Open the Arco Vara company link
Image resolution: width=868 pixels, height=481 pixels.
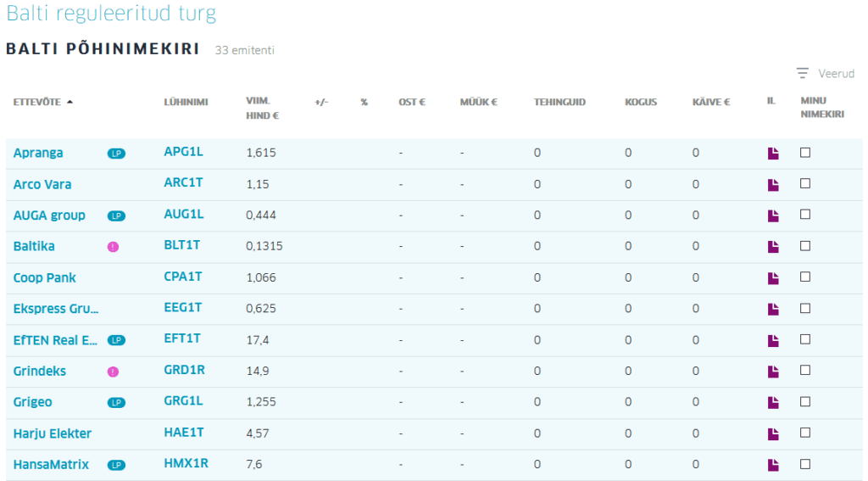[42, 185]
